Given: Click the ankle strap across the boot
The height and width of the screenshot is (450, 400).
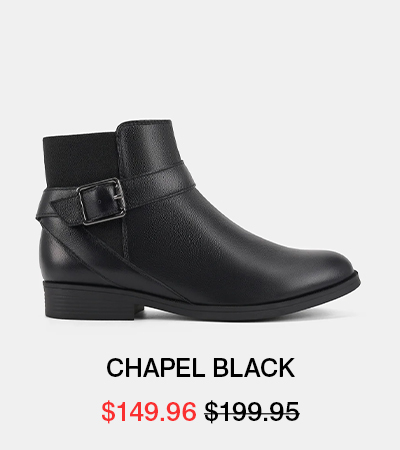Looking at the screenshot, I should pos(157,185).
